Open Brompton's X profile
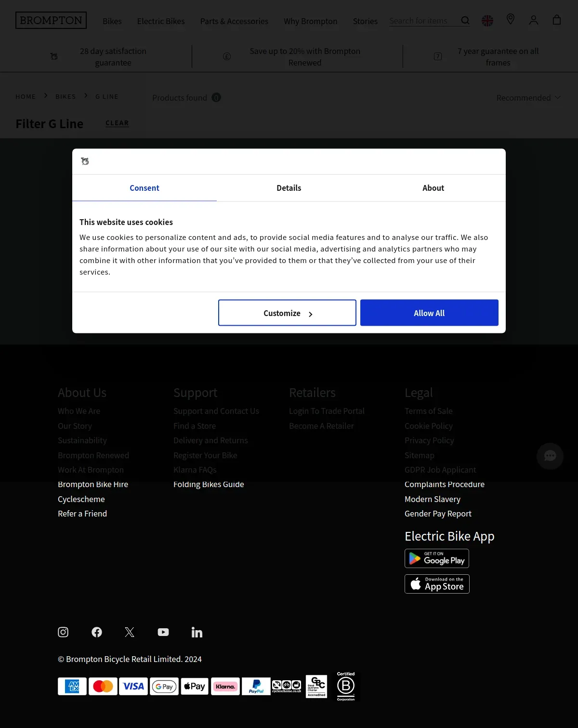This screenshot has height=728, width=578. click(130, 632)
